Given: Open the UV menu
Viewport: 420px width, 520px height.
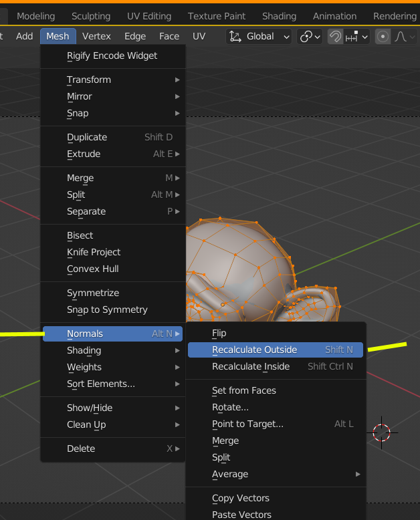Looking at the screenshot, I should click(199, 36).
